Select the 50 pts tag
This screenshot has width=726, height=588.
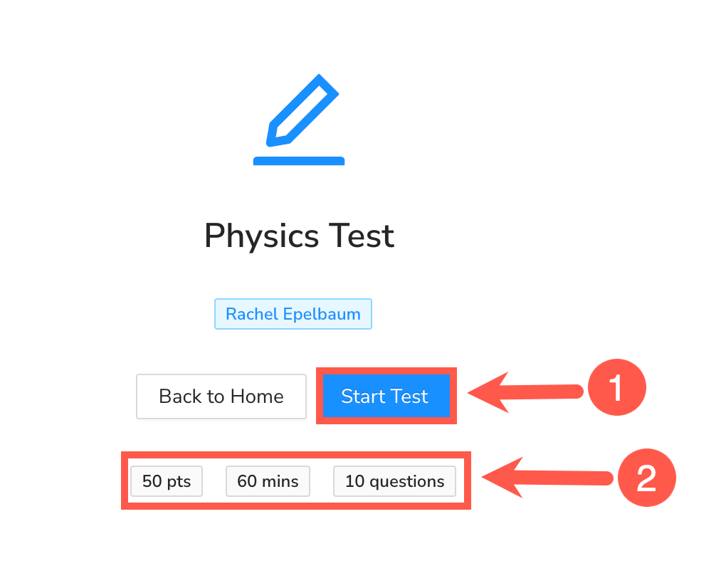pos(167,481)
